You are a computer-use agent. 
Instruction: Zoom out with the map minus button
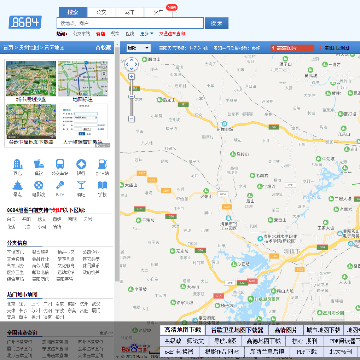point(132,119)
